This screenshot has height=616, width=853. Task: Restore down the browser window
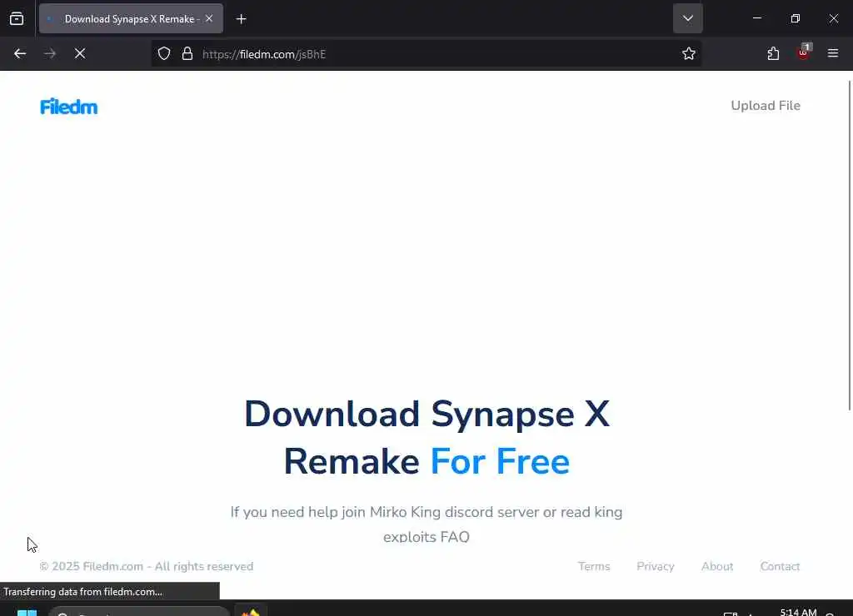pos(795,18)
